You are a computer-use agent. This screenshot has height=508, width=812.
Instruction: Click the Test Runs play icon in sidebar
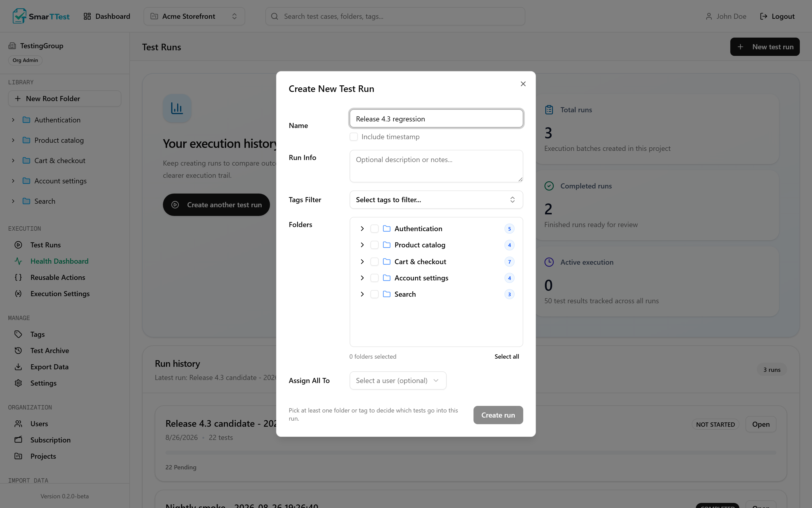click(19, 245)
